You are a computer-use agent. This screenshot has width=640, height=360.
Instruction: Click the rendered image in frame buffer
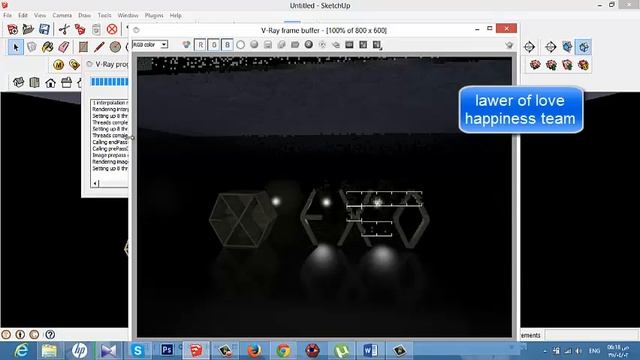click(324, 197)
